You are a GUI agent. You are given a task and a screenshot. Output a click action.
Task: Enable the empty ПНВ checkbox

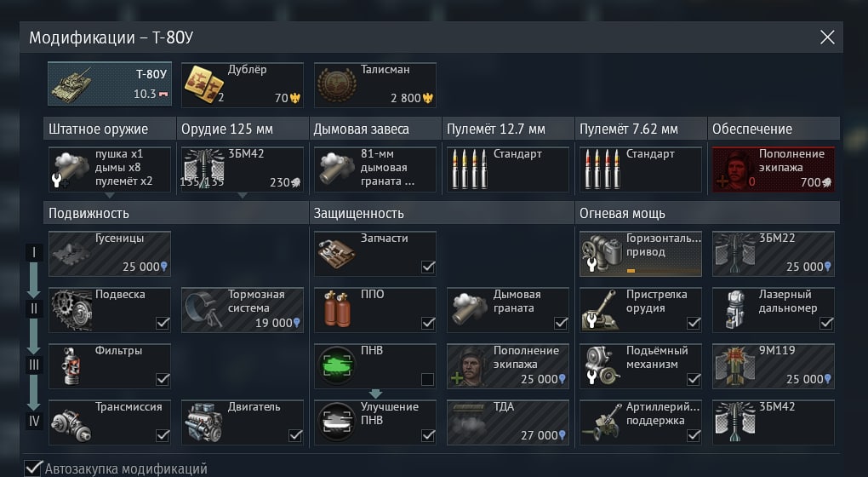[x=427, y=379]
